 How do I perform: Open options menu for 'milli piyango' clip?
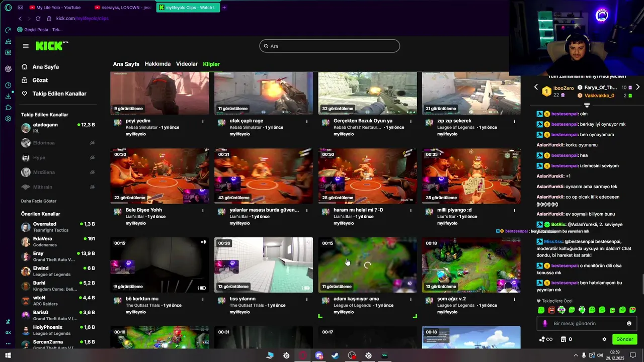click(x=514, y=210)
